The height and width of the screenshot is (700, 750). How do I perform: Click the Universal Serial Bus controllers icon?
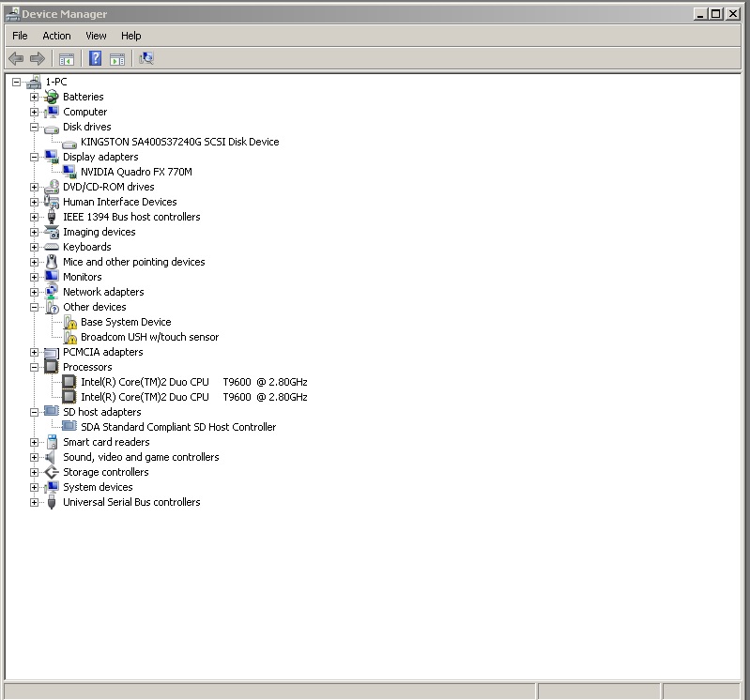[52, 502]
